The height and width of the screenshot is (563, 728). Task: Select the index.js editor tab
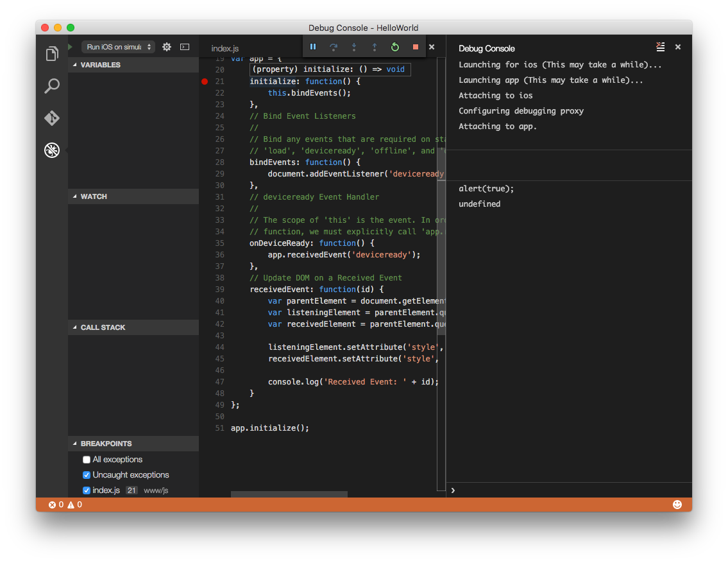click(225, 49)
